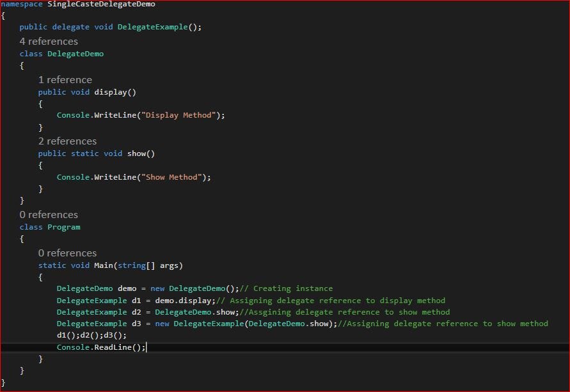Click "0 references" above class Program
This screenshot has width=570, height=392.
pos(49,214)
